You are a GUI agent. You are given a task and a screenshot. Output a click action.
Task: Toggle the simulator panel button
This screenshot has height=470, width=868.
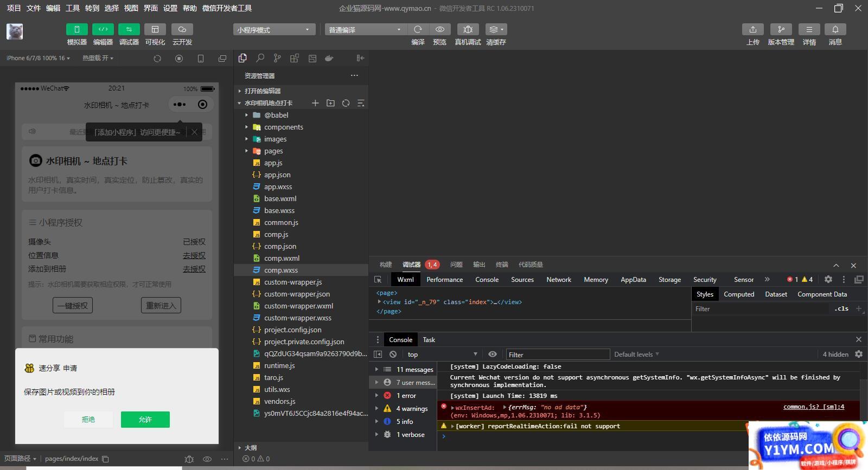76,29
